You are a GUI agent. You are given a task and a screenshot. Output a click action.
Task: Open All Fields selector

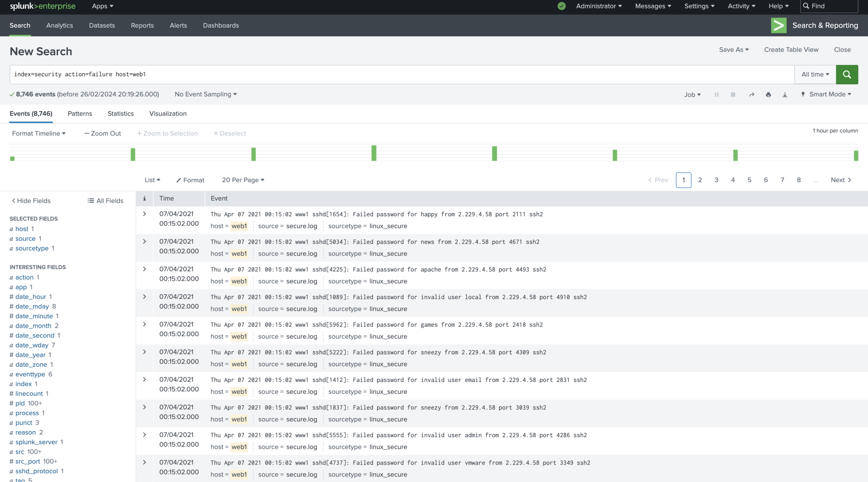click(105, 201)
